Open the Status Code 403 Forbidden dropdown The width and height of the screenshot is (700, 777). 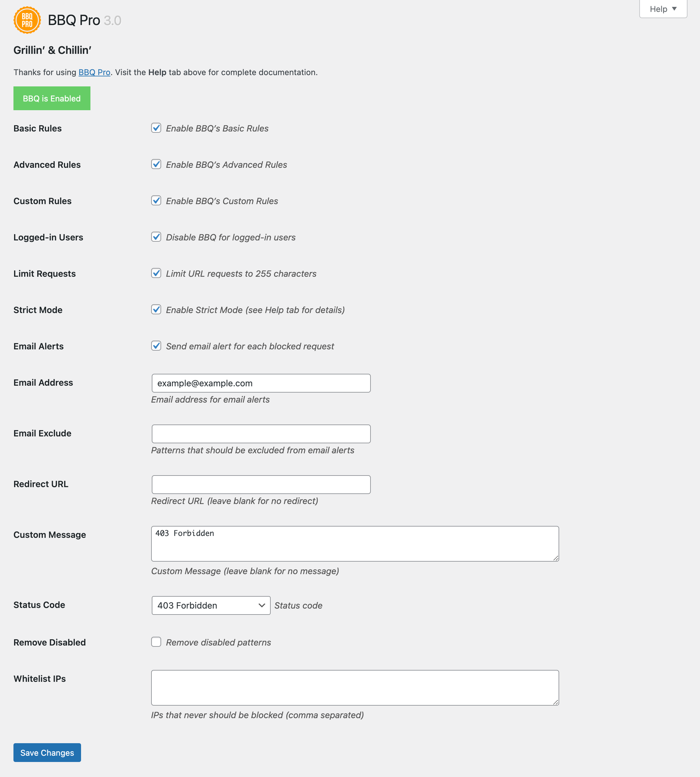point(211,605)
